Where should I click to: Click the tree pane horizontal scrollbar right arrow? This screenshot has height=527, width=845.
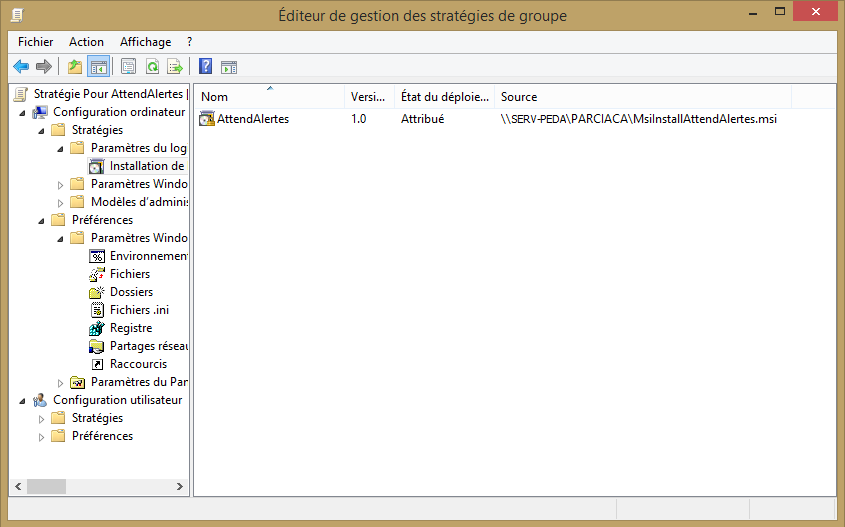coord(180,486)
